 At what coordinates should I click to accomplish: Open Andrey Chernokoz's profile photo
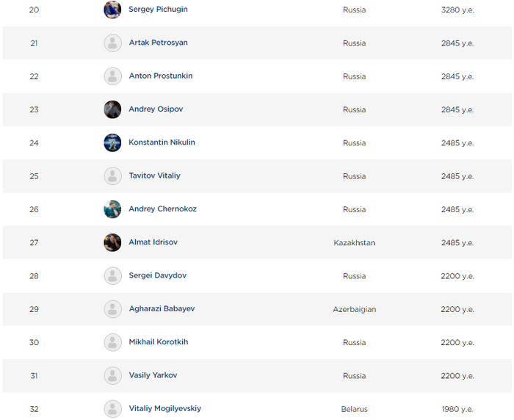[112, 209]
